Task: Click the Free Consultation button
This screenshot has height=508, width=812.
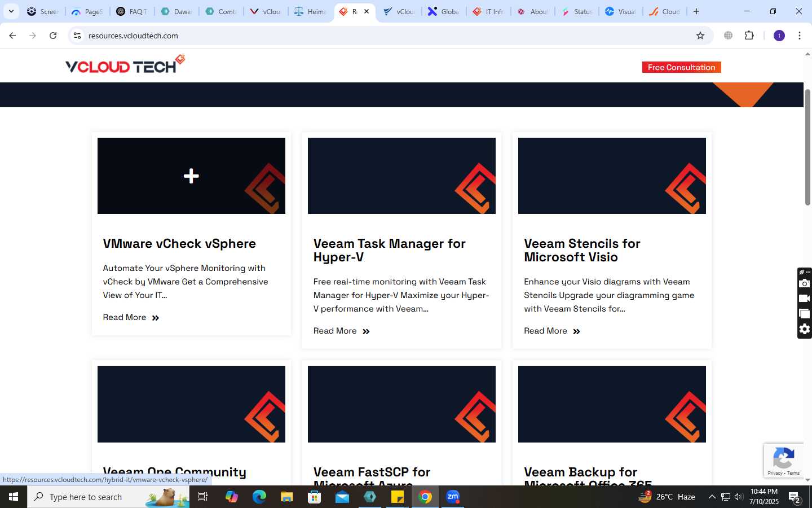Action: pos(681,67)
